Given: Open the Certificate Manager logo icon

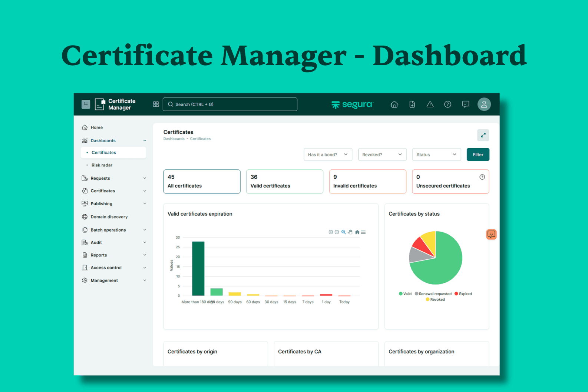Looking at the screenshot, I should coord(100,104).
